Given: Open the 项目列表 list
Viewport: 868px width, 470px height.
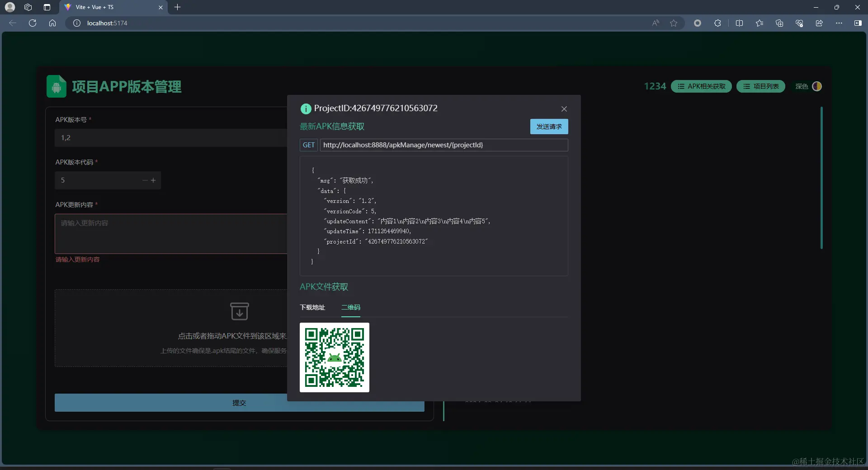Looking at the screenshot, I should (x=761, y=86).
